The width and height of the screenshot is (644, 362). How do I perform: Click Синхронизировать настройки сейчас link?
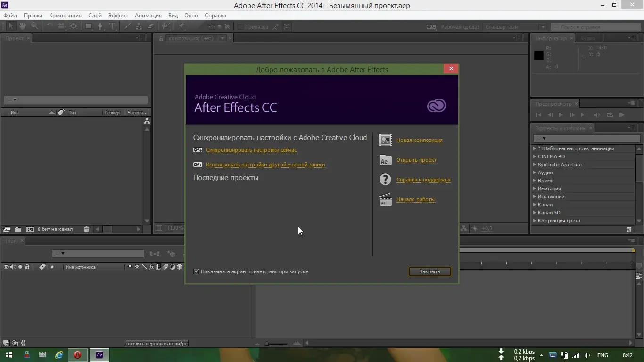252,150
